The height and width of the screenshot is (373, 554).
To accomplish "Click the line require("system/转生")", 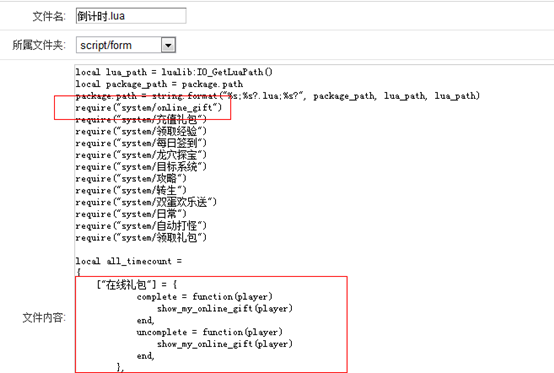I will pos(131,190).
